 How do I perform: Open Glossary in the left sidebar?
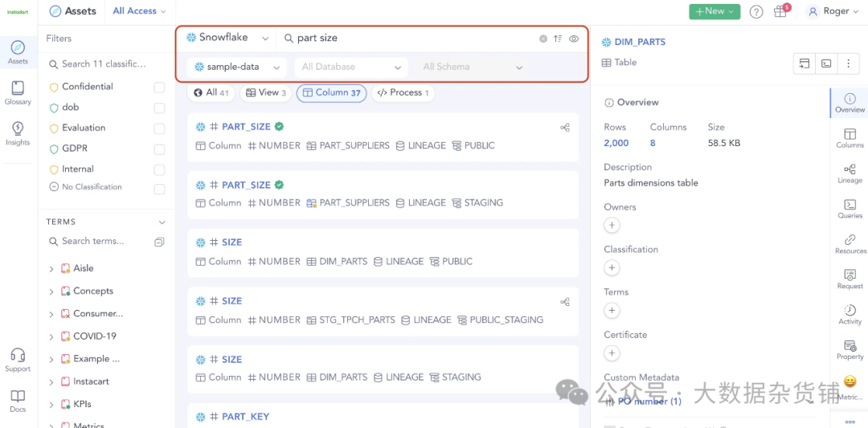18,93
